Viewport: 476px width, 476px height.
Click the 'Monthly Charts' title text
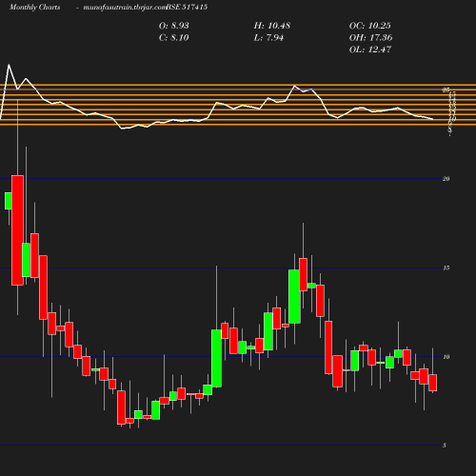[x=35, y=7]
